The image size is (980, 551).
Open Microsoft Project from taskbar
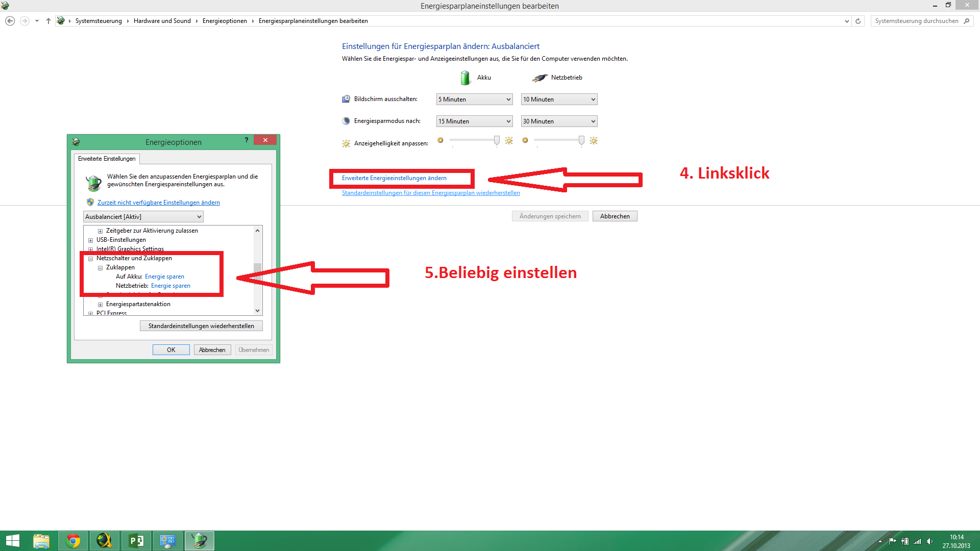tap(136, 540)
